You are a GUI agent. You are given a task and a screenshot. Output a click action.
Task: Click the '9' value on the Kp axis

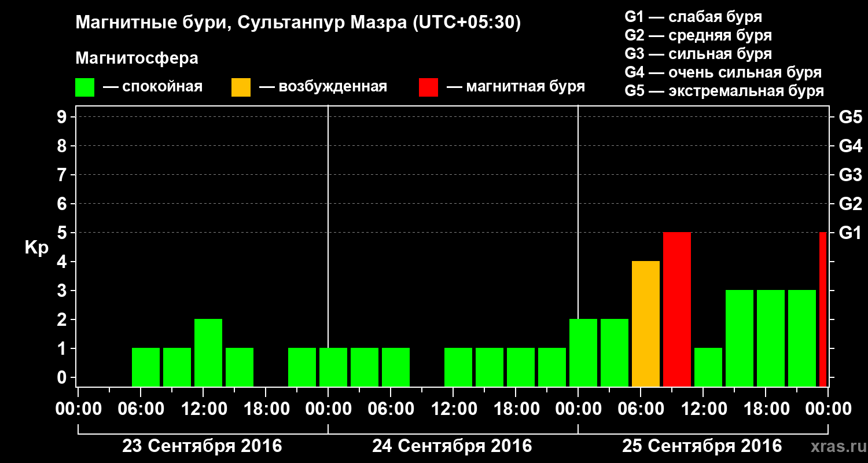(63, 117)
